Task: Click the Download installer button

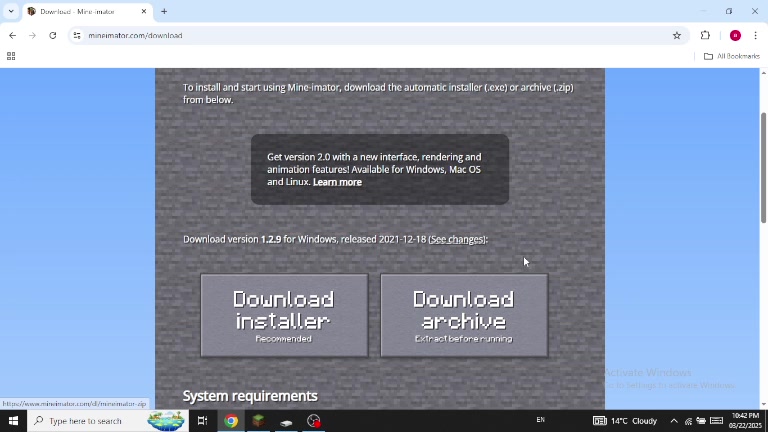Action: pyautogui.click(x=284, y=315)
